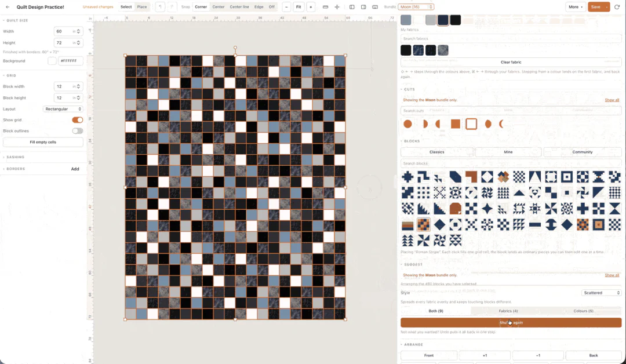Choose the Both (9) option

point(435,311)
